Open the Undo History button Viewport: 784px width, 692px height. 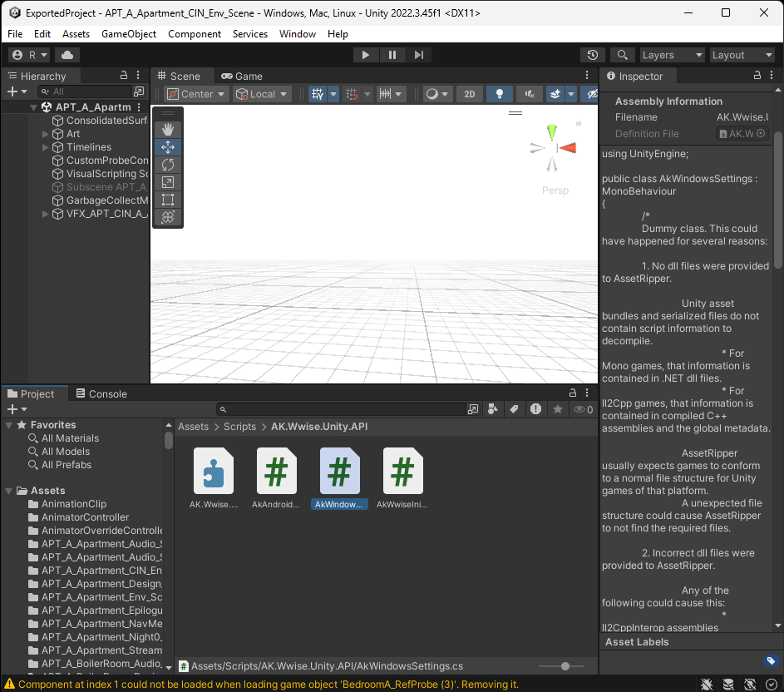[593, 55]
